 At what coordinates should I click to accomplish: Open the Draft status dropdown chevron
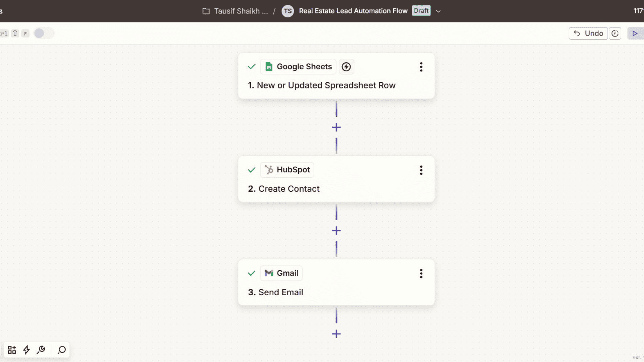point(438,11)
